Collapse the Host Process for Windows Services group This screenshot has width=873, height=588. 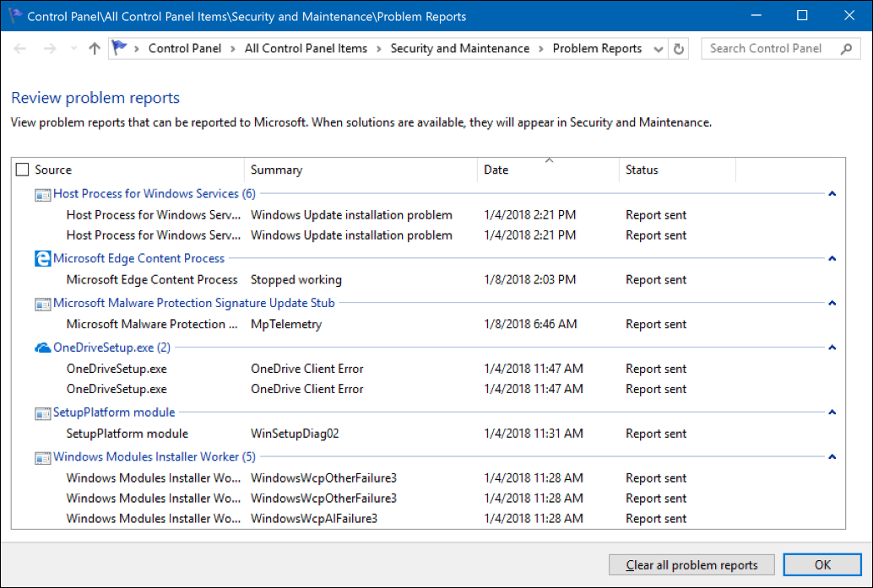click(832, 194)
